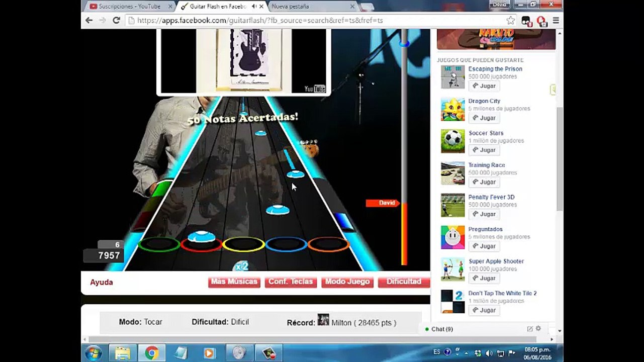This screenshot has height=362, width=644.
Task: Open the dark extension icon beside the star
Action: (x=526, y=21)
